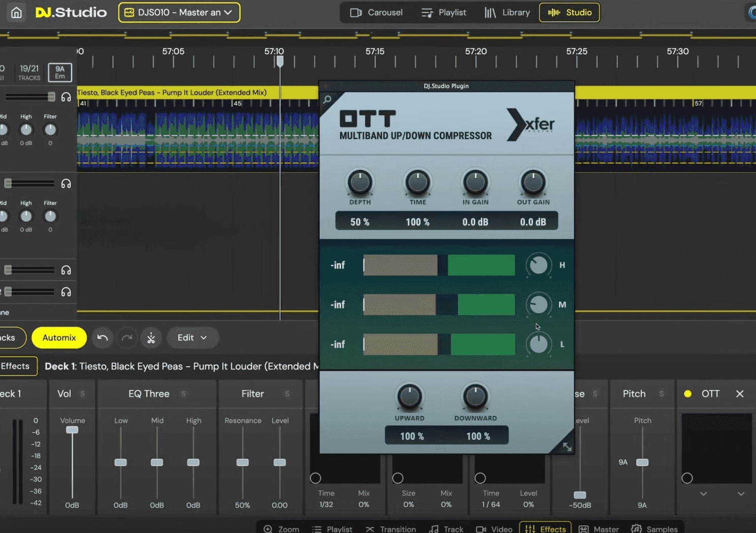This screenshot has height=533, width=756.
Task: Open the Master panel from bottom toolbar
Action: pos(598,528)
